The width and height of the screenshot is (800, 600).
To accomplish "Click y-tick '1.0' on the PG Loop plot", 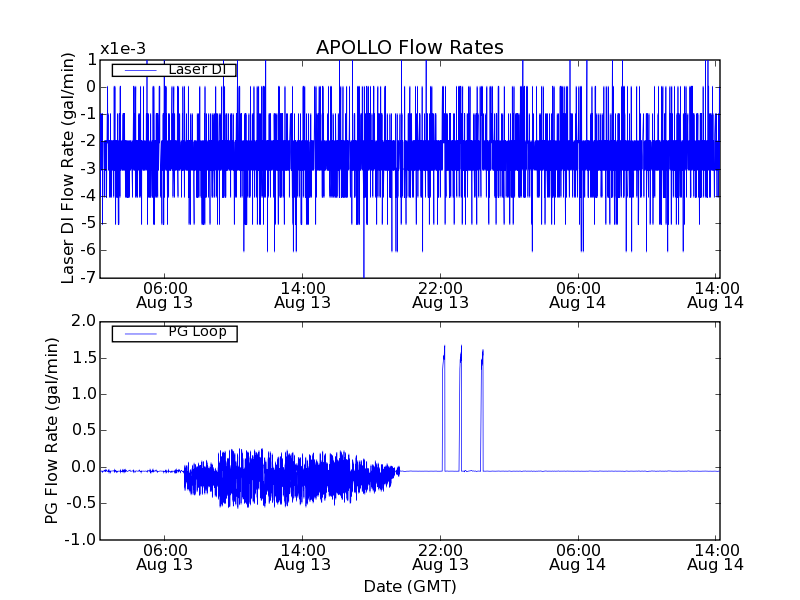I will (x=84, y=394).
